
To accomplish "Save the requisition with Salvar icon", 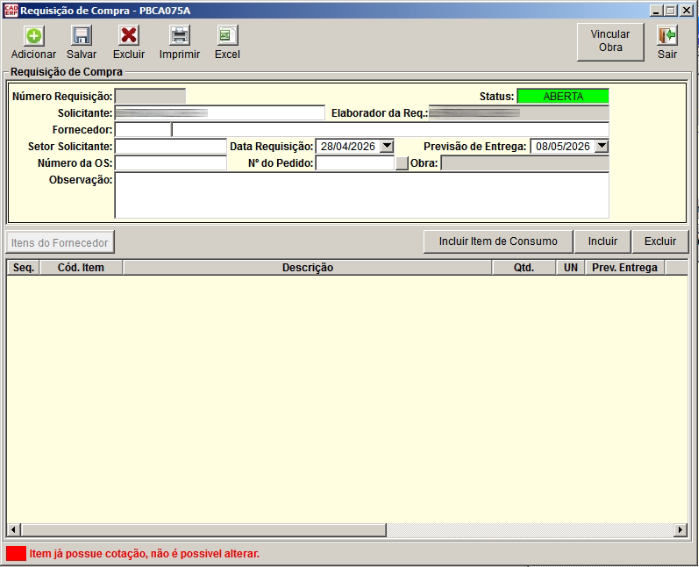I will pos(82,36).
